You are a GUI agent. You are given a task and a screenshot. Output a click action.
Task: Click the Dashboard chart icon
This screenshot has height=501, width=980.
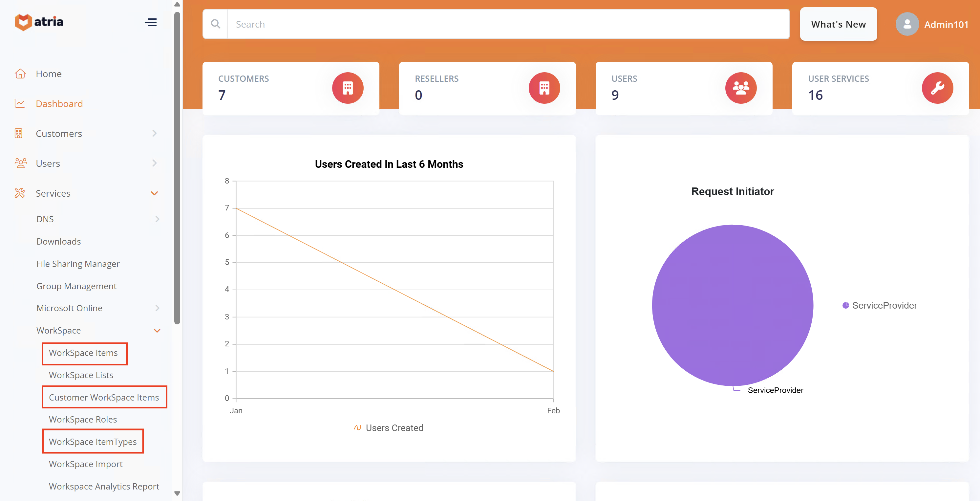pos(19,103)
